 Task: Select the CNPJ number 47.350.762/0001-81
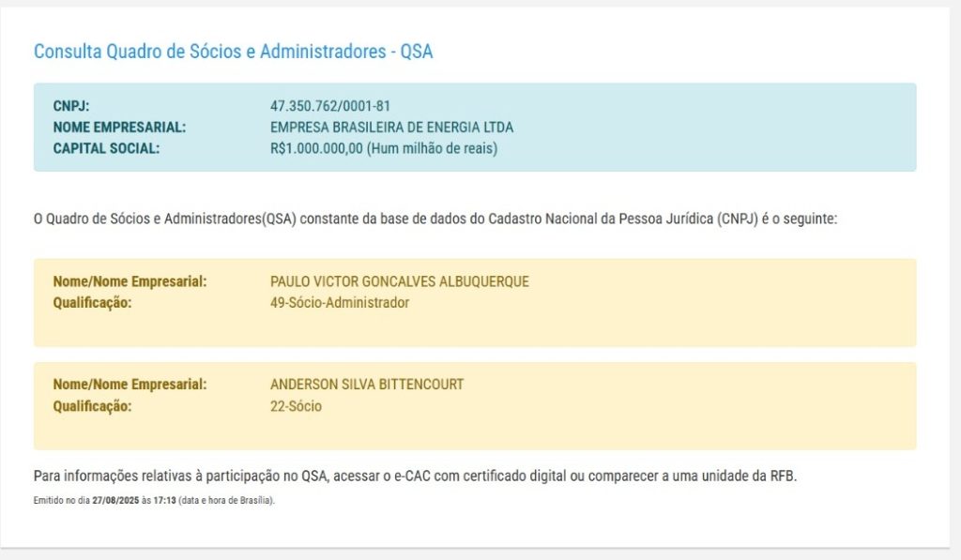click(329, 106)
